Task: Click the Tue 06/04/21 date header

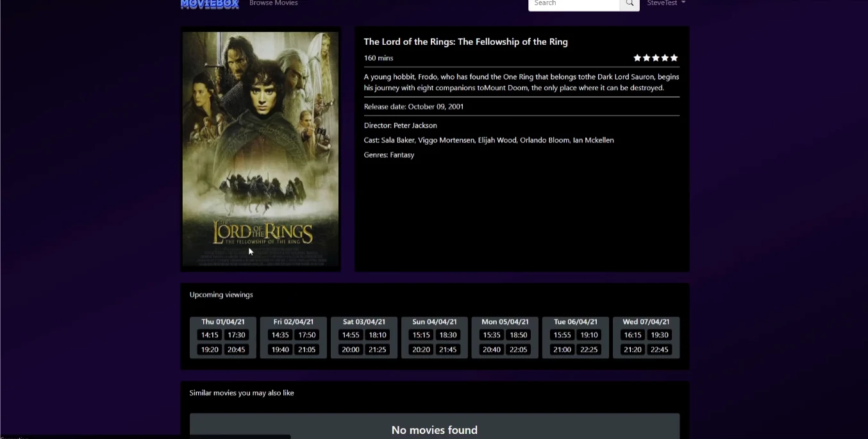Action: pos(576,322)
